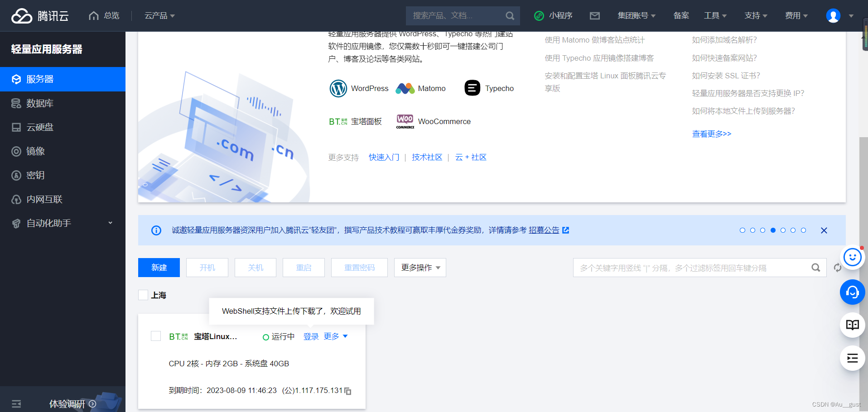868x412 pixels.
Task: Click the 重启 button
Action: click(x=304, y=268)
